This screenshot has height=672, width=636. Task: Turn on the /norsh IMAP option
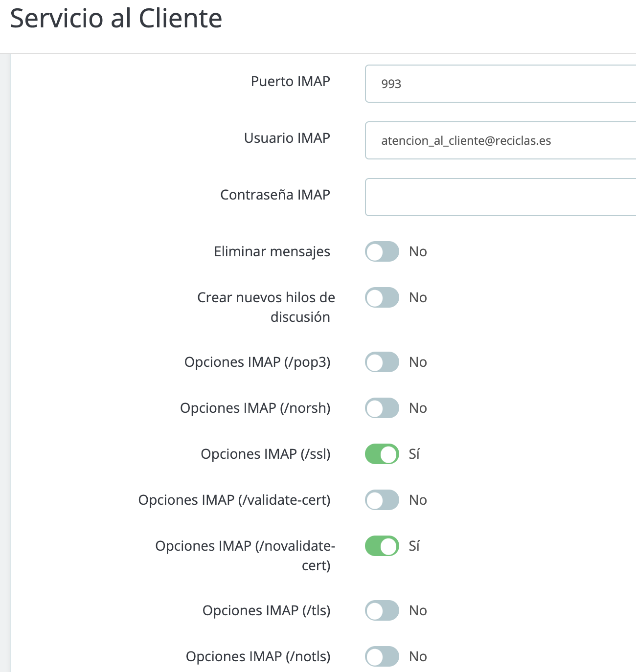(382, 408)
